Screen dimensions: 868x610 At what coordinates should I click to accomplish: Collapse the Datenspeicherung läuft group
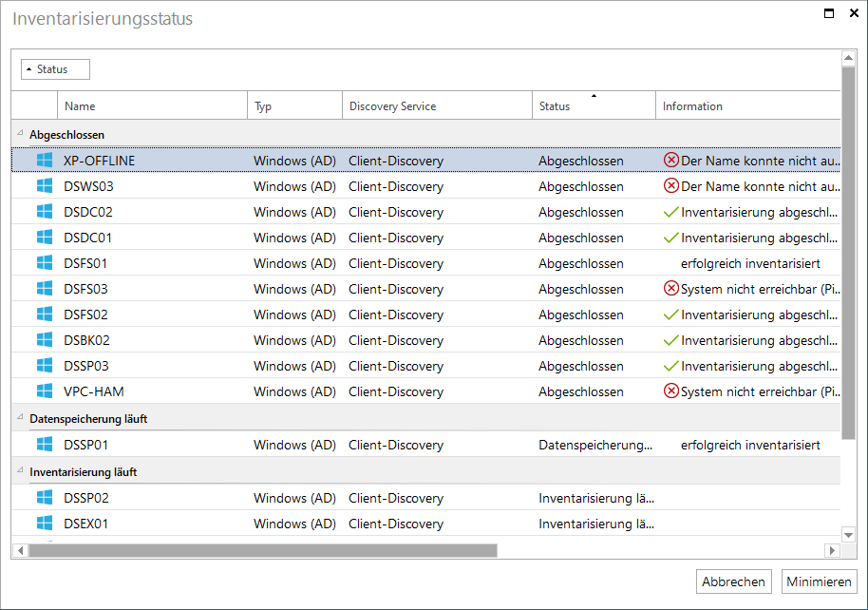tap(21, 417)
